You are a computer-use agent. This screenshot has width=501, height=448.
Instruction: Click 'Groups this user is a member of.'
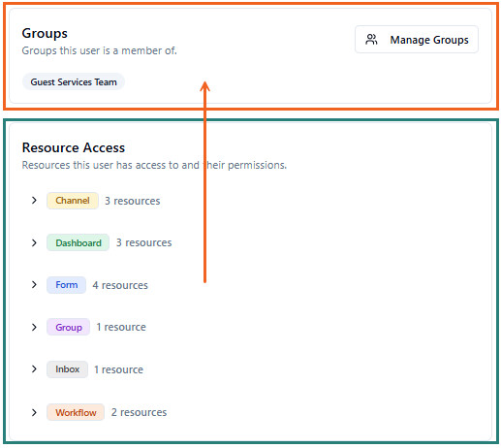point(100,50)
